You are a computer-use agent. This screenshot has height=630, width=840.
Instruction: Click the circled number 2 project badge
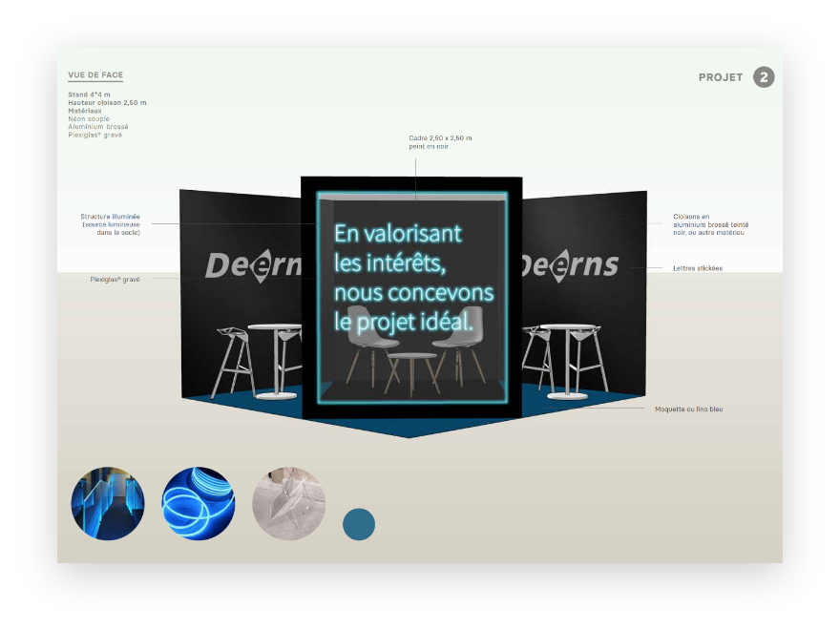(x=764, y=77)
